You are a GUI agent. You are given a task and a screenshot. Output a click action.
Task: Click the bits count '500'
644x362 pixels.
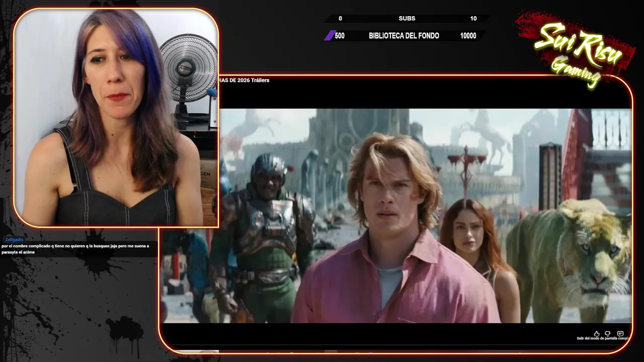point(340,36)
